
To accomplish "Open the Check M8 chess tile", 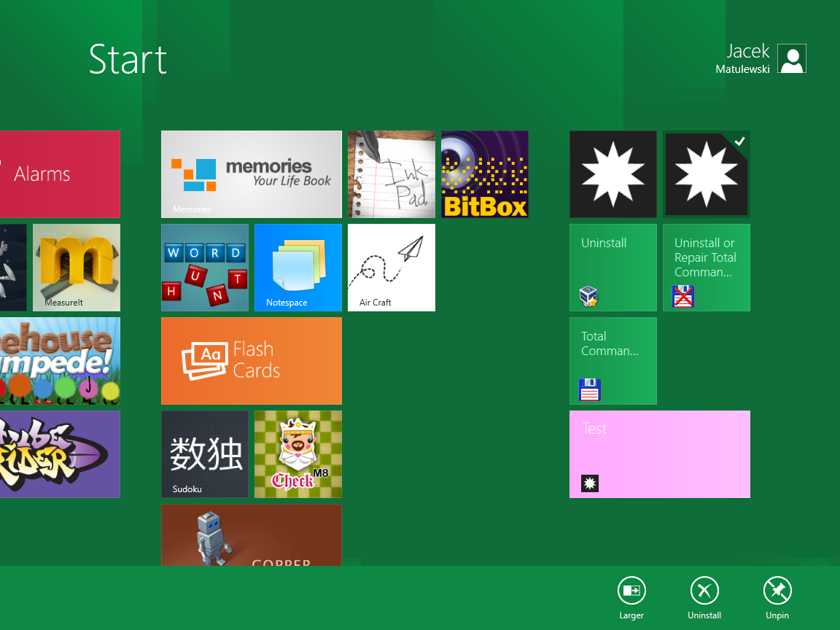I will [x=298, y=454].
